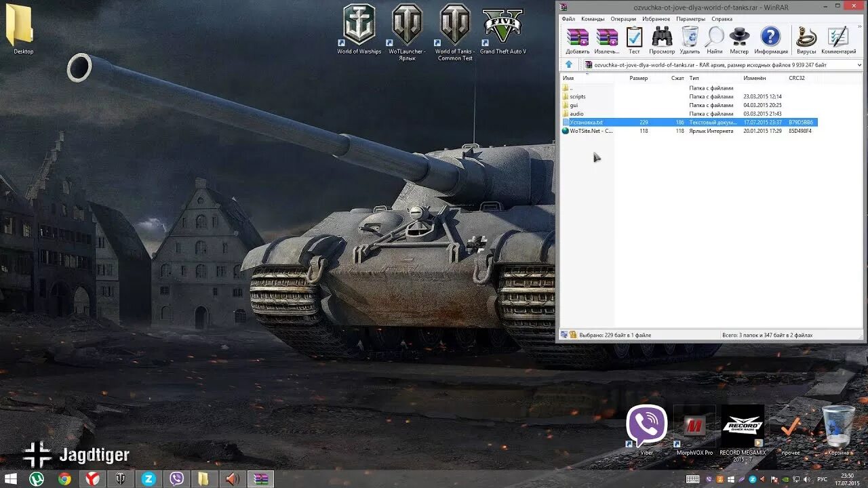Open Google Chrome from the taskbar
The image size is (868, 488).
point(64,479)
